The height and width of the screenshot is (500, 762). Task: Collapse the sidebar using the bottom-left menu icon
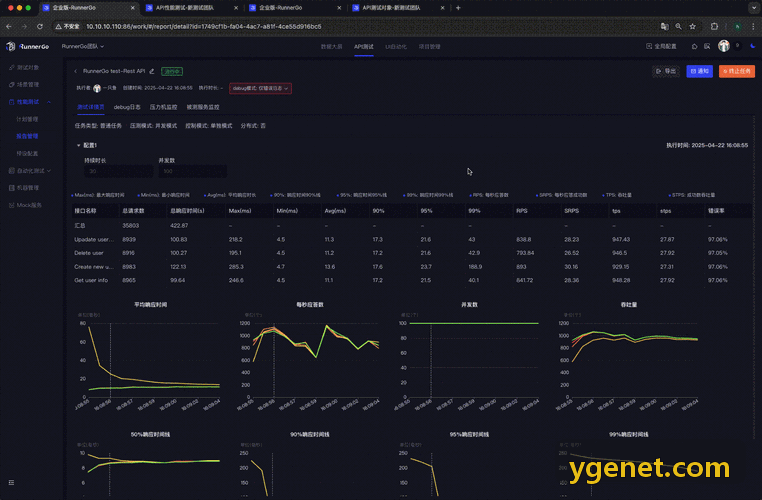(x=11, y=483)
